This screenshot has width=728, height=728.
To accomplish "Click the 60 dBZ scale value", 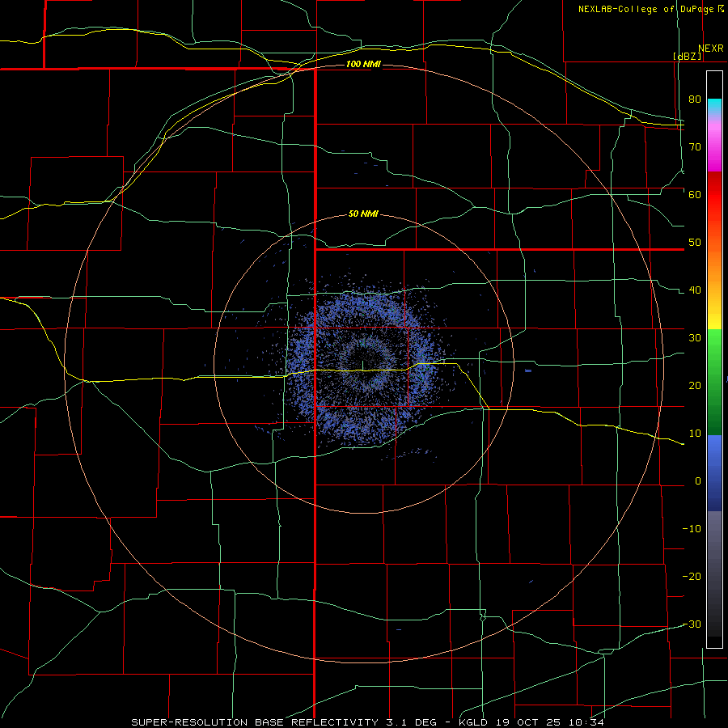I will point(695,194).
